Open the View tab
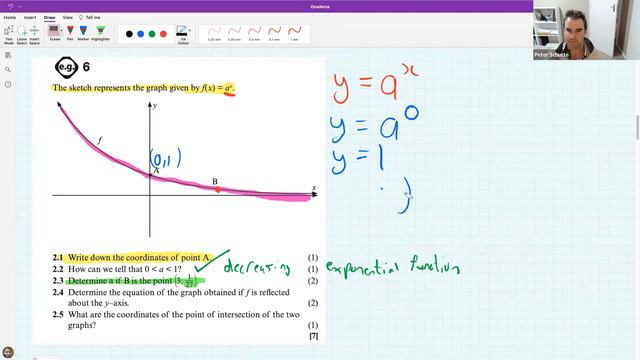 (x=68, y=18)
